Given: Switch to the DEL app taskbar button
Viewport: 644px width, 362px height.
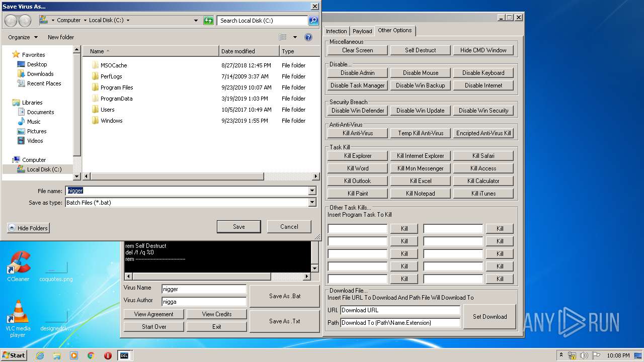Looking at the screenshot, I should point(124,355).
